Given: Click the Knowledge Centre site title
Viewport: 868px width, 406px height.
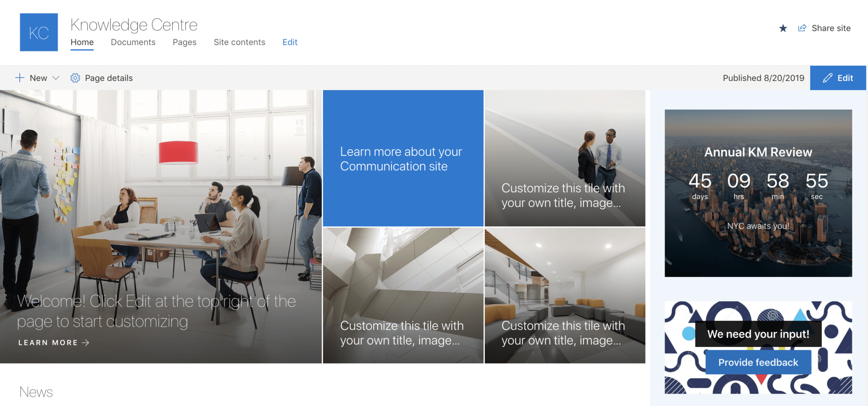Looking at the screenshot, I should coord(134,25).
